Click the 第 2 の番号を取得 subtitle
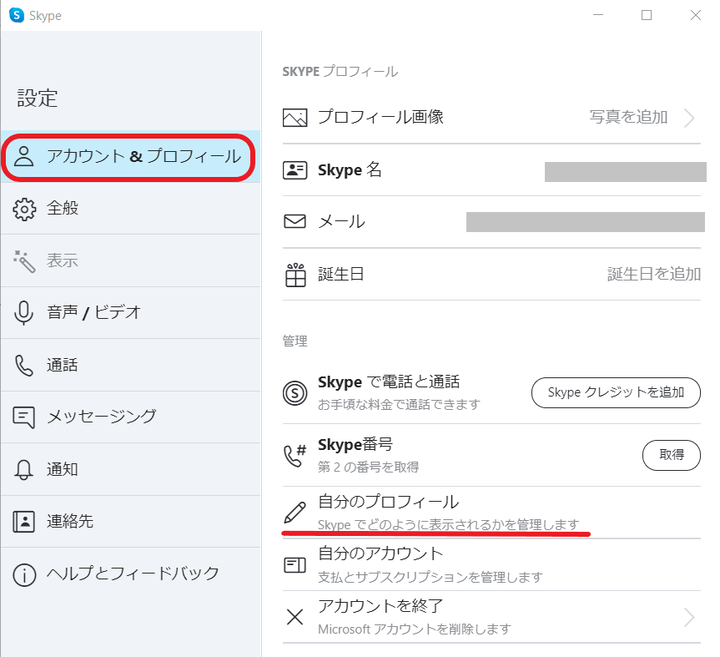Screen dimensions: 720x657 coord(368,467)
